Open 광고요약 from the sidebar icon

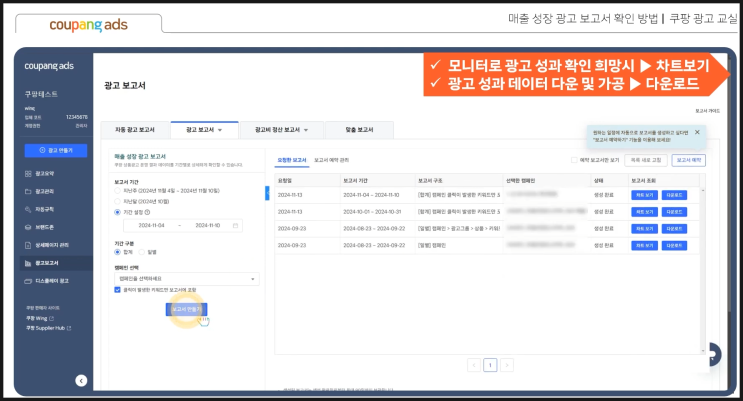tap(28, 174)
